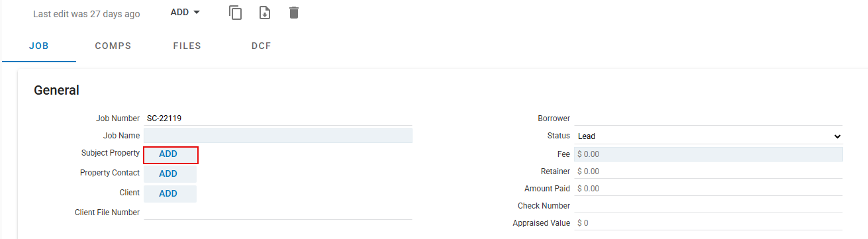Click the export file download icon
The image size is (868, 239).
pyautogui.click(x=265, y=13)
